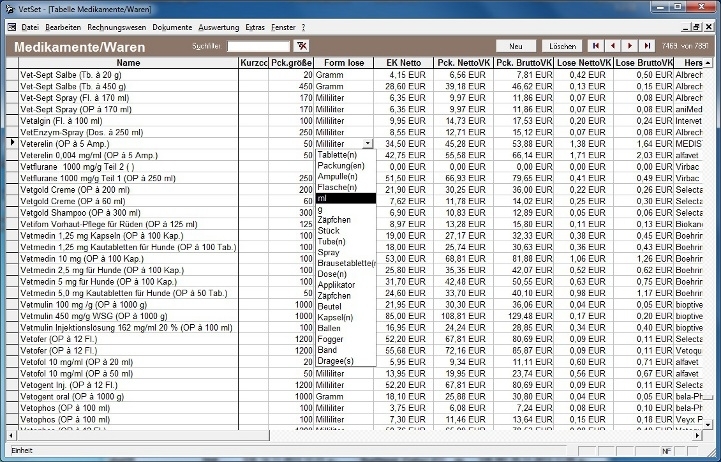Image resolution: width=721 pixels, height=462 pixels.
Task: Clear the search filter with the funnel icon
Action: [302, 46]
